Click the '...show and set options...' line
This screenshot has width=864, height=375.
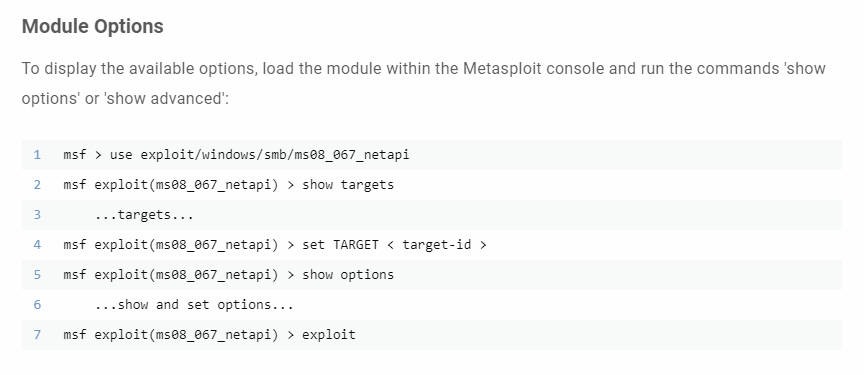194,305
